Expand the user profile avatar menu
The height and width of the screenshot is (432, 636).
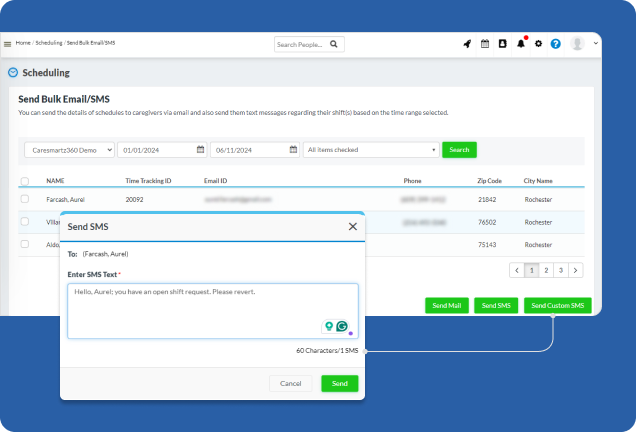[578, 44]
